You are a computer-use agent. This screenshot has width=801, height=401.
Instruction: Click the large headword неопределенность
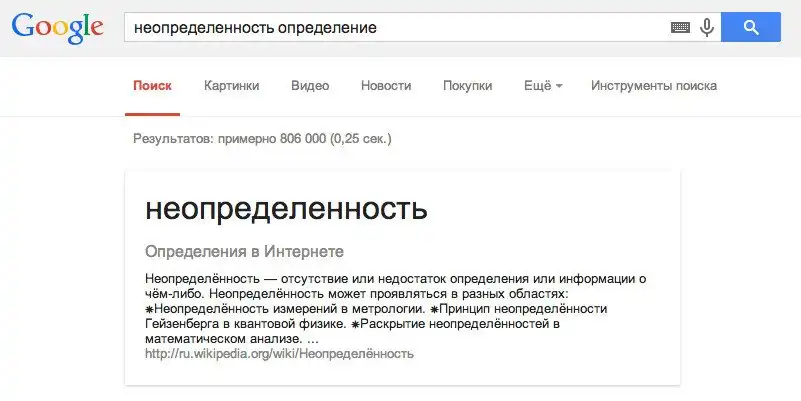click(x=286, y=208)
